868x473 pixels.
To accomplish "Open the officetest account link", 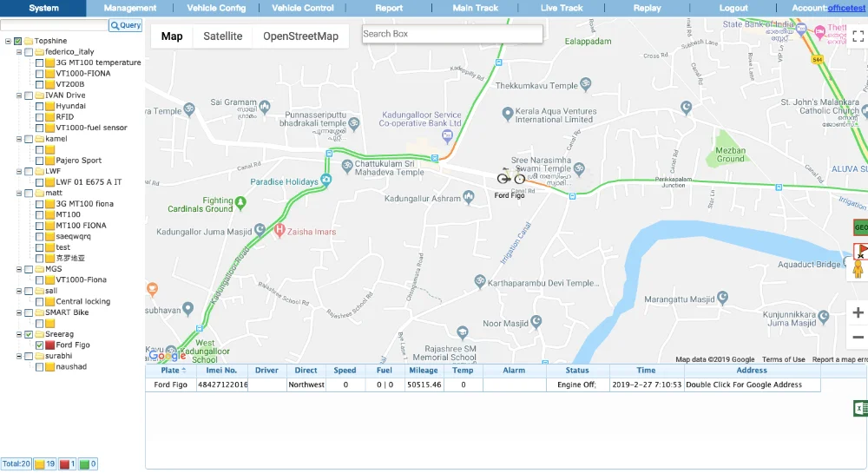I will click(846, 8).
